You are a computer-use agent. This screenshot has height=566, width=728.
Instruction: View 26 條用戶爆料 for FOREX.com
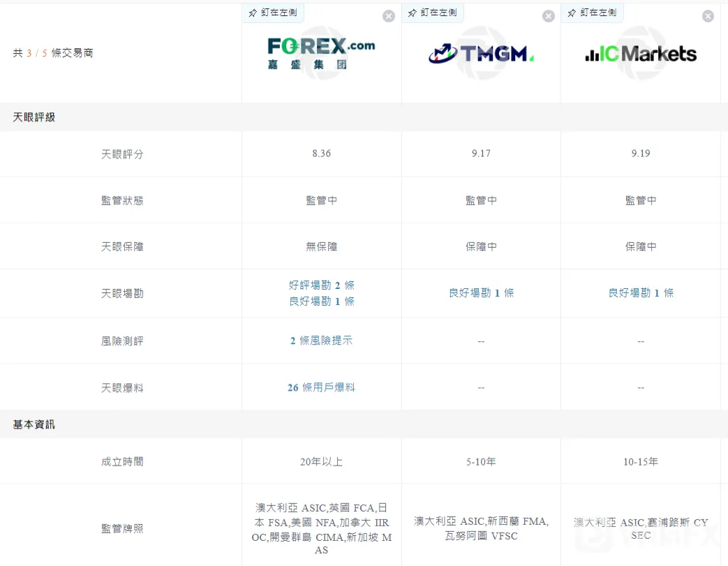pos(321,387)
